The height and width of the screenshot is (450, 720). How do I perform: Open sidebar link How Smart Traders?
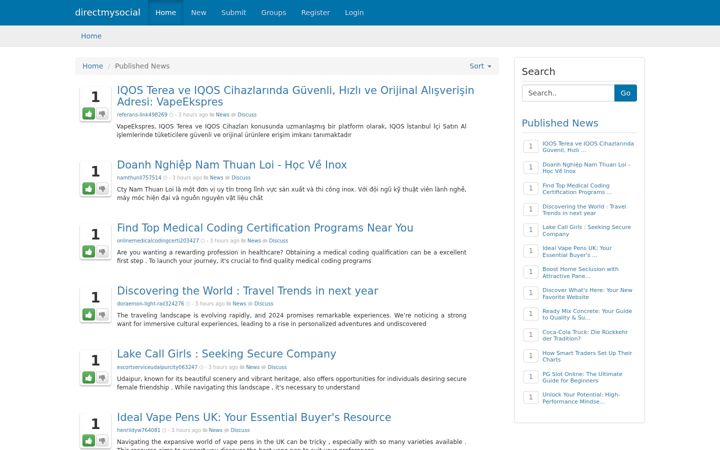587,356
